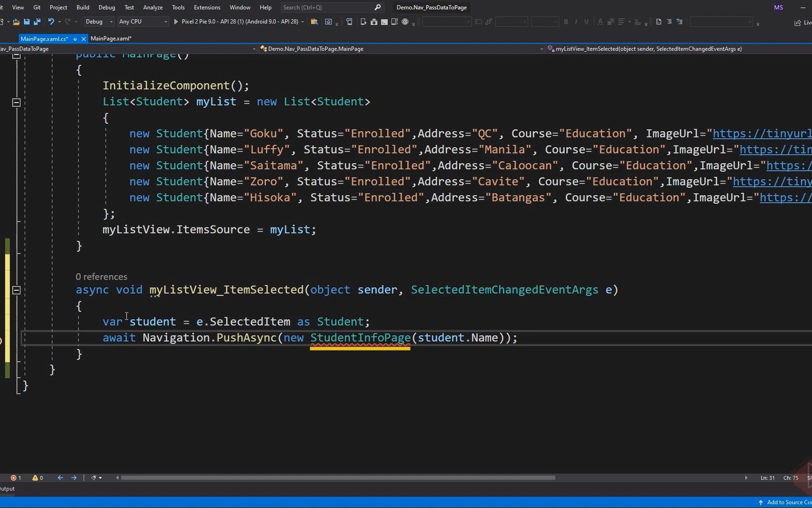
Task: Switch to the MainPage.xaml tab
Action: tap(111, 39)
